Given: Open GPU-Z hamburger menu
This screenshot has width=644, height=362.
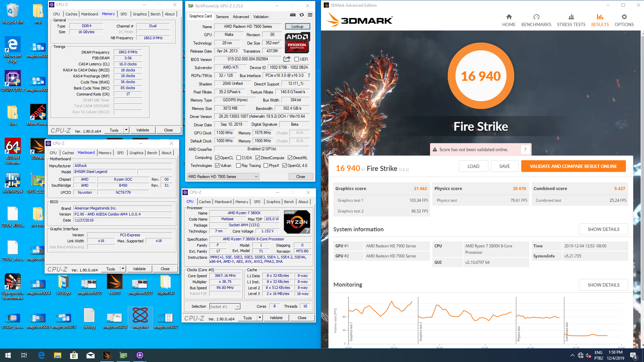Looking at the screenshot, I should click(310, 15).
